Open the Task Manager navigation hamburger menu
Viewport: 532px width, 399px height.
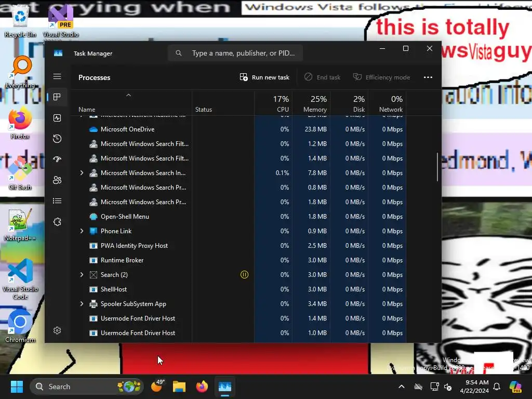pos(57,76)
